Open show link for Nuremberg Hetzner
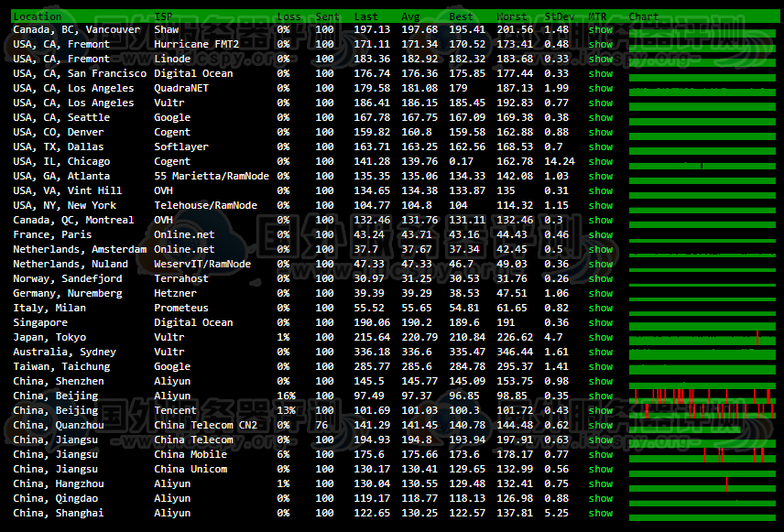Viewport: 784px width, 532px height. click(x=601, y=293)
